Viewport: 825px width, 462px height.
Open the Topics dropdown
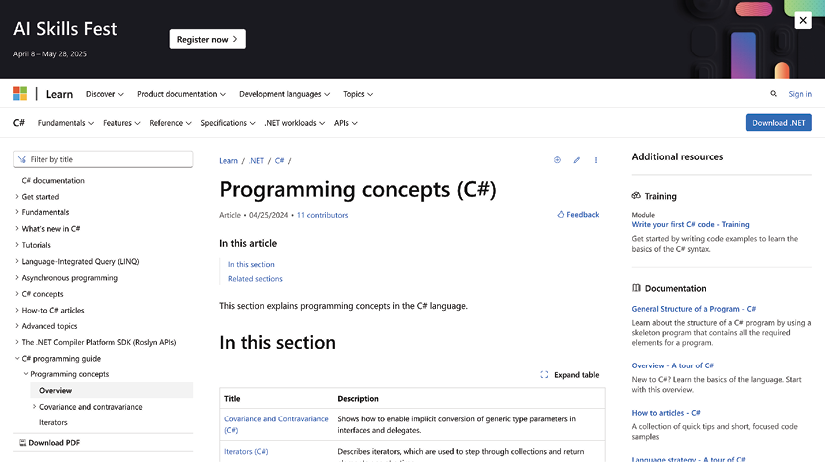pyautogui.click(x=358, y=94)
